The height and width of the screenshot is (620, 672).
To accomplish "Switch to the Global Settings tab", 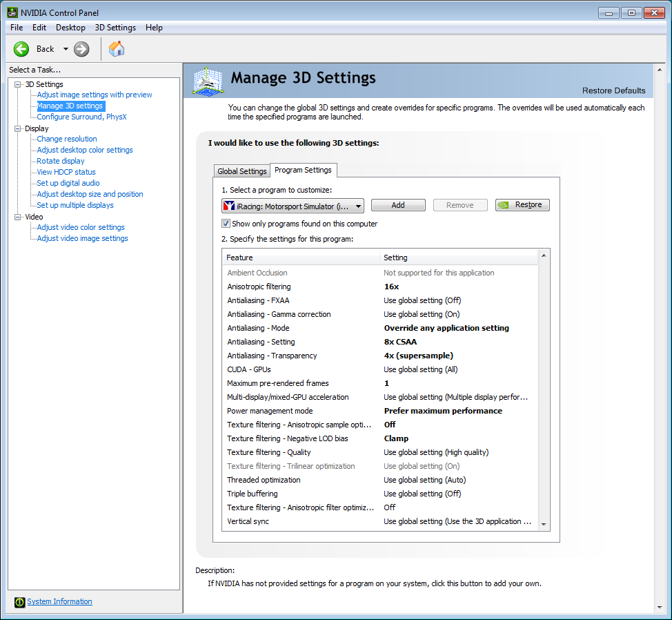I will point(241,171).
